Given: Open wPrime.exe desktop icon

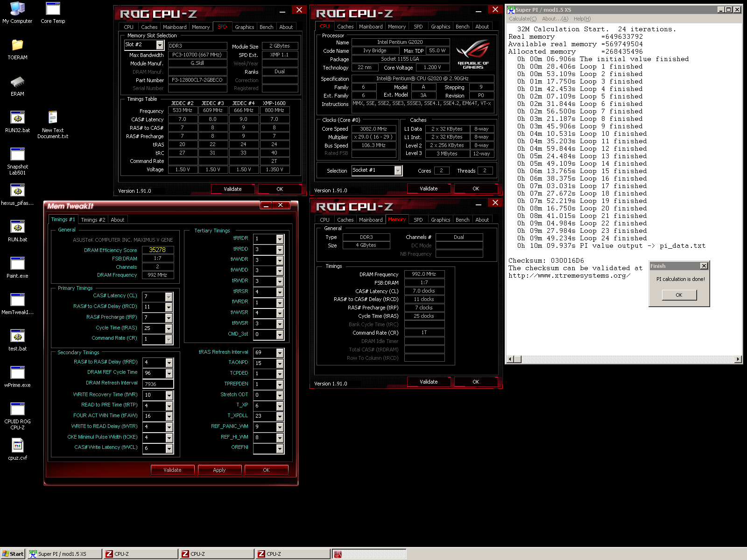Looking at the screenshot, I should pyautogui.click(x=17, y=377).
